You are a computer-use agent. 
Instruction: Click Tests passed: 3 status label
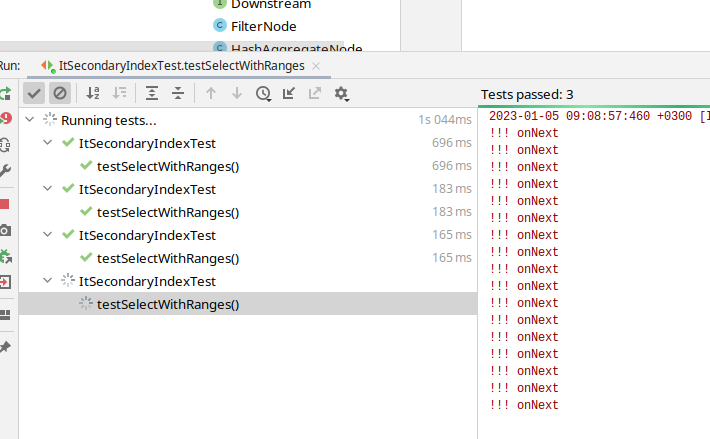527,95
